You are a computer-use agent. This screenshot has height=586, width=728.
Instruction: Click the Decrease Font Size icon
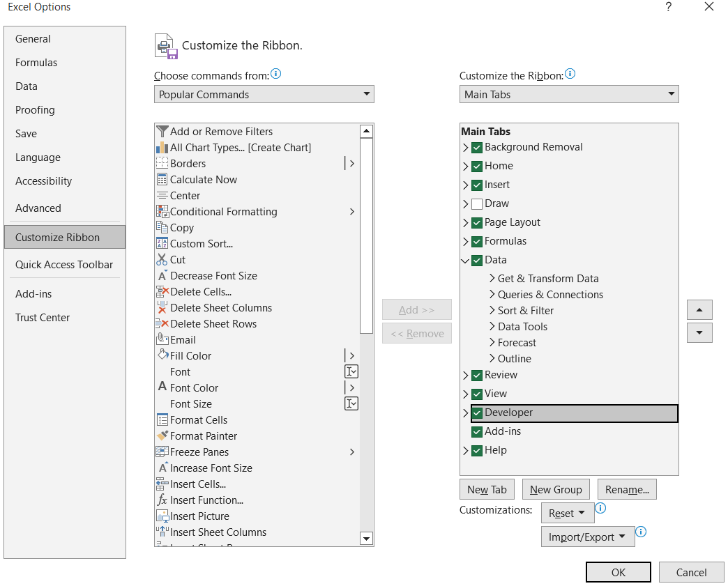tap(162, 276)
